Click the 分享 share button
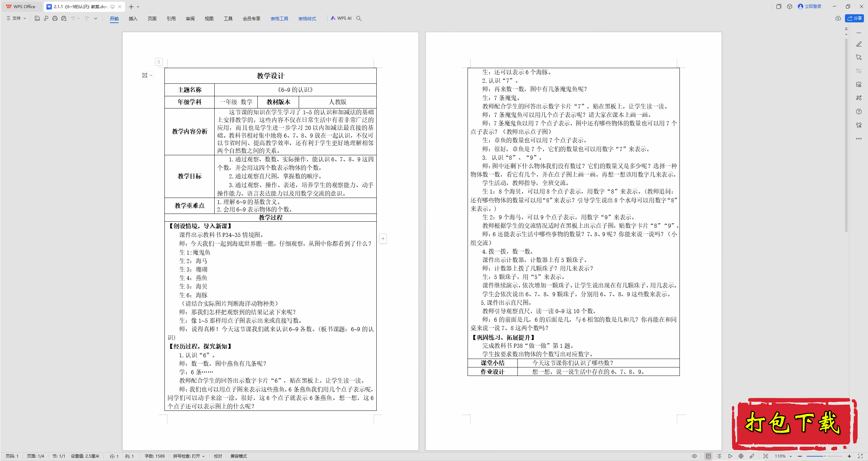The height and width of the screenshot is (461, 868). (854, 18)
